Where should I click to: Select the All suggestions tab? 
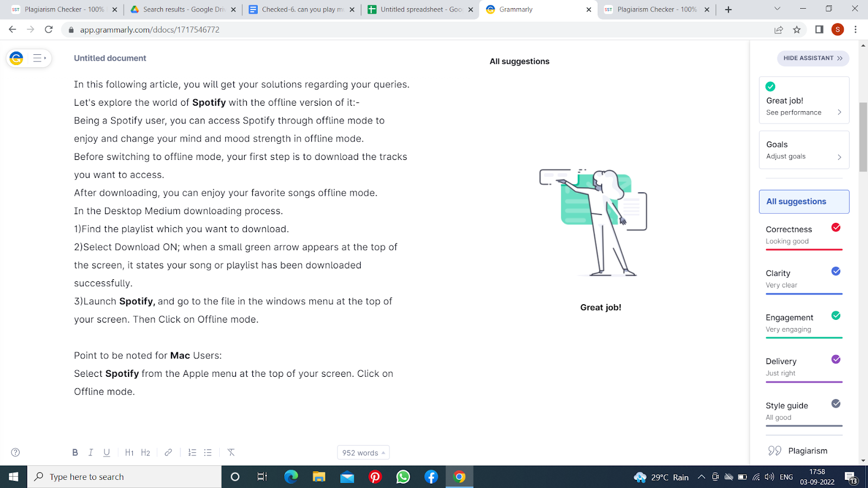[x=804, y=202]
